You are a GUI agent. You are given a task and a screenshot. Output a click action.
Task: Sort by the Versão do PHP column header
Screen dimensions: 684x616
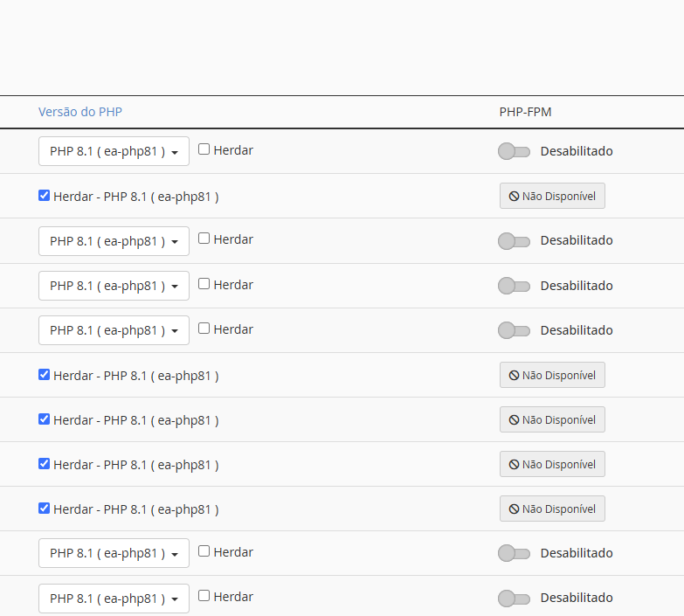click(x=80, y=112)
